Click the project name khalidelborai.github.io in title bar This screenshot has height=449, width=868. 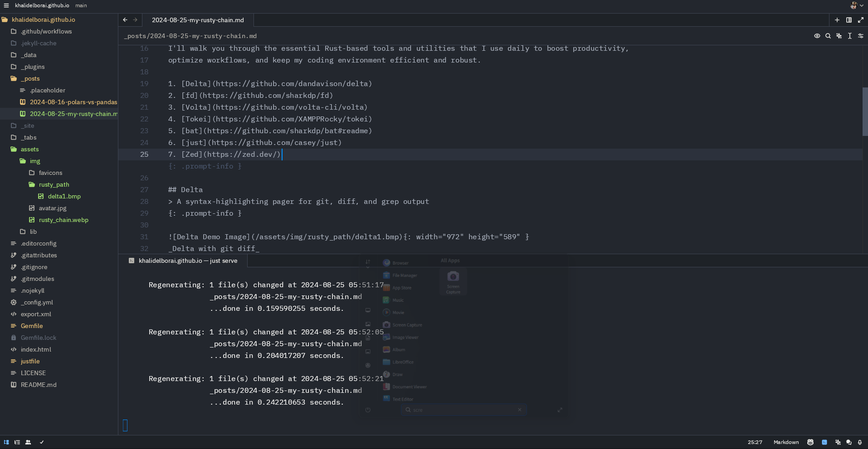point(42,5)
